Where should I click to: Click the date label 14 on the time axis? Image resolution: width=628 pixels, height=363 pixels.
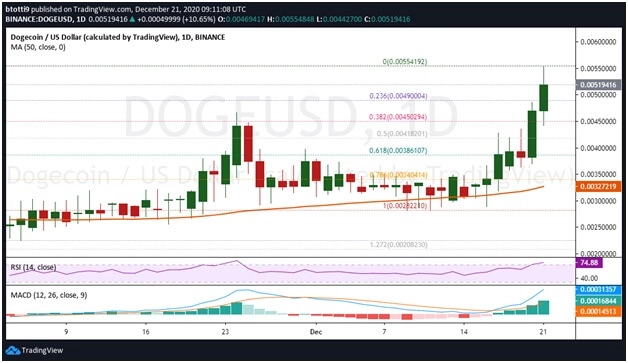click(464, 332)
